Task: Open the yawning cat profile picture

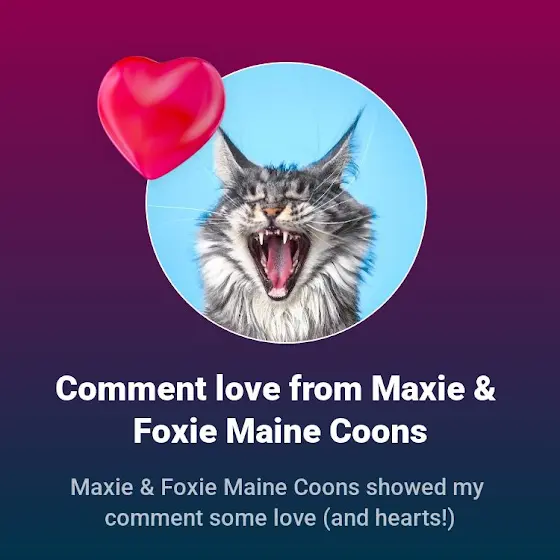Action: click(x=286, y=203)
